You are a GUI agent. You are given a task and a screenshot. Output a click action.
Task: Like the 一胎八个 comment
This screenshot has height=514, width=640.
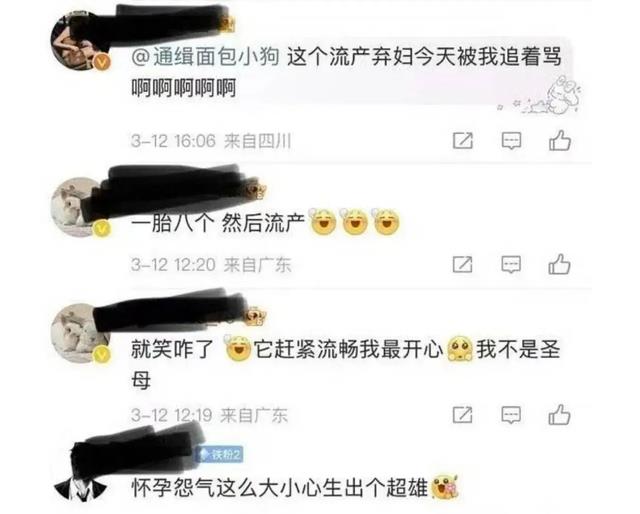[x=559, y=264]
